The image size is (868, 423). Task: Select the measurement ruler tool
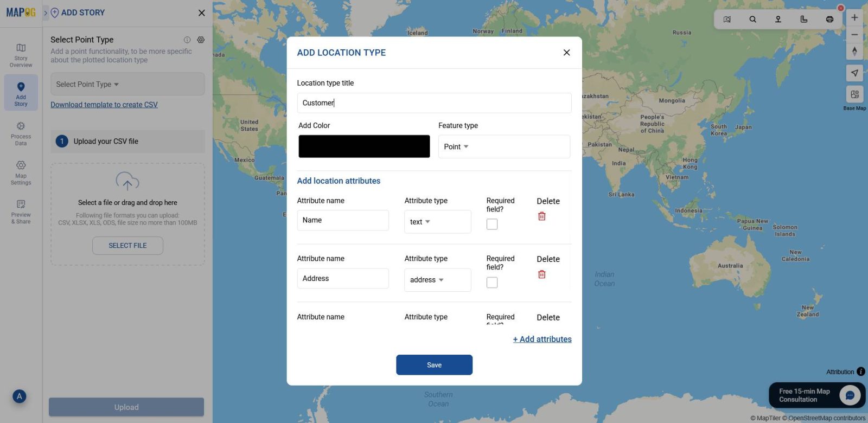point(803,18)
